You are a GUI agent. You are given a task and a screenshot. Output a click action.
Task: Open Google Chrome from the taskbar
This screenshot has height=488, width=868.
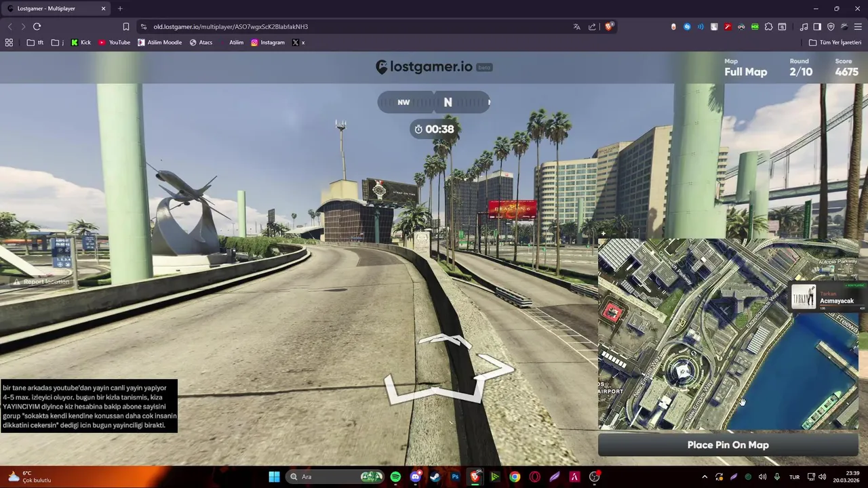(x=515, y=476)
